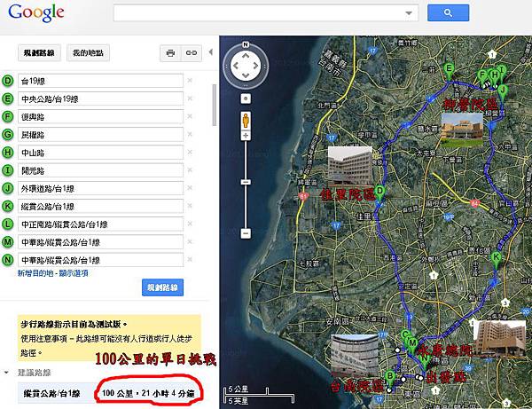This screenshot has width=532, height=409.
Task: Click the destinations list scrollbar
Action: pos(214,105)
